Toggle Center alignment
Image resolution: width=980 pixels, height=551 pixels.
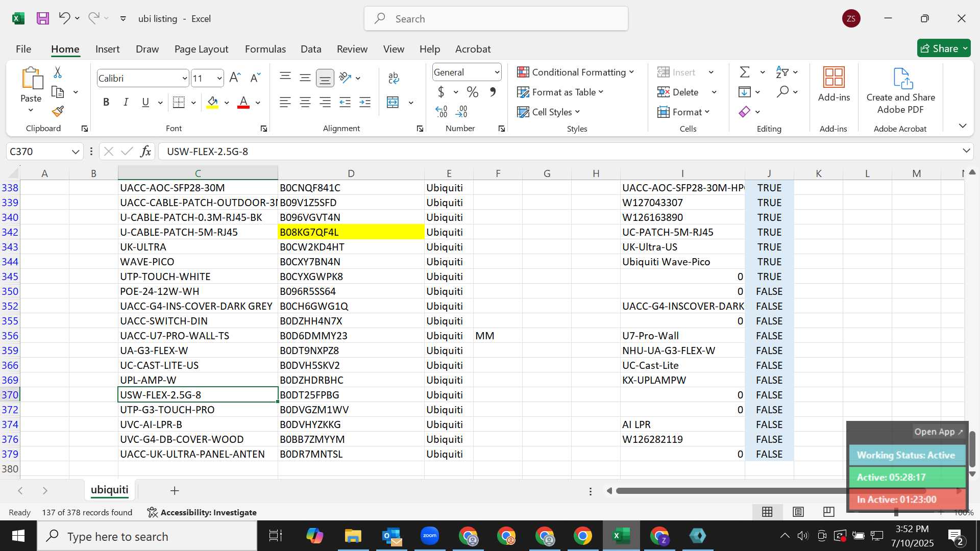(x=305, y=103)
